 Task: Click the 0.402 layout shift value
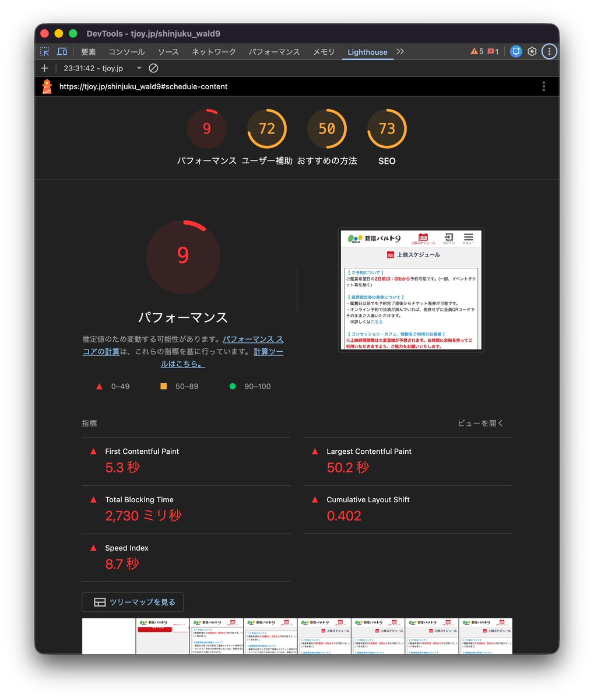click(344, 516)
